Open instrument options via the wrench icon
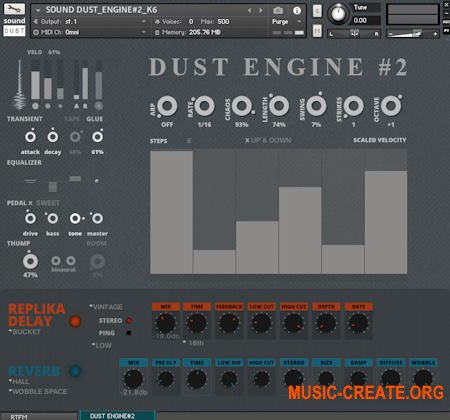Image resolution: width=450 pixels, height=420 pixels. click(14, 9)
